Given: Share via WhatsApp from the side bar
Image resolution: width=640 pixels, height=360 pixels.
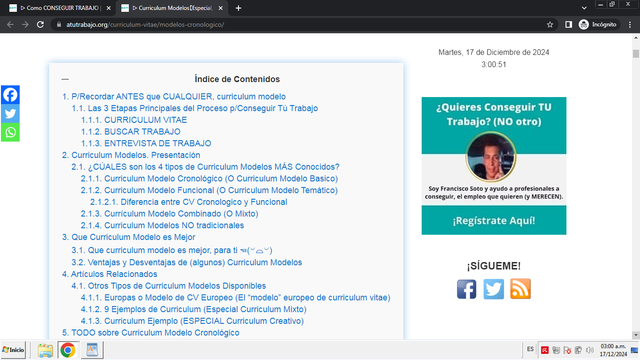Looking at the screenshot, I should tap(10, 132).
